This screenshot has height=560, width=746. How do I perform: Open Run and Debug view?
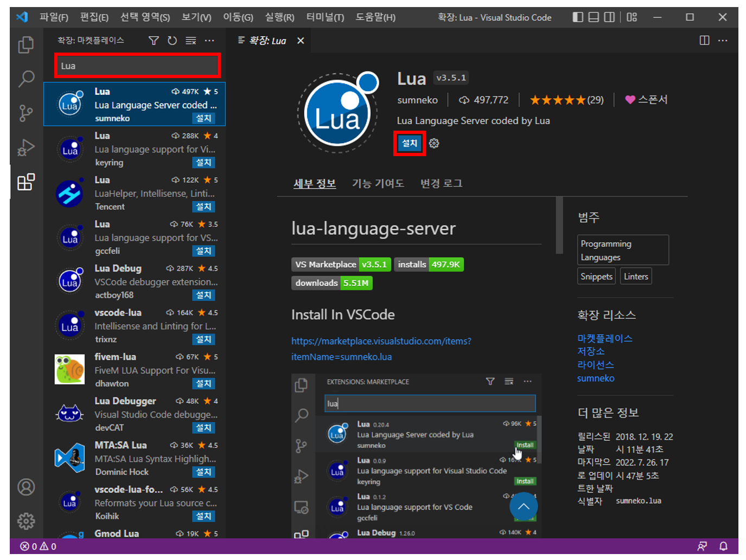pos(26,147)
